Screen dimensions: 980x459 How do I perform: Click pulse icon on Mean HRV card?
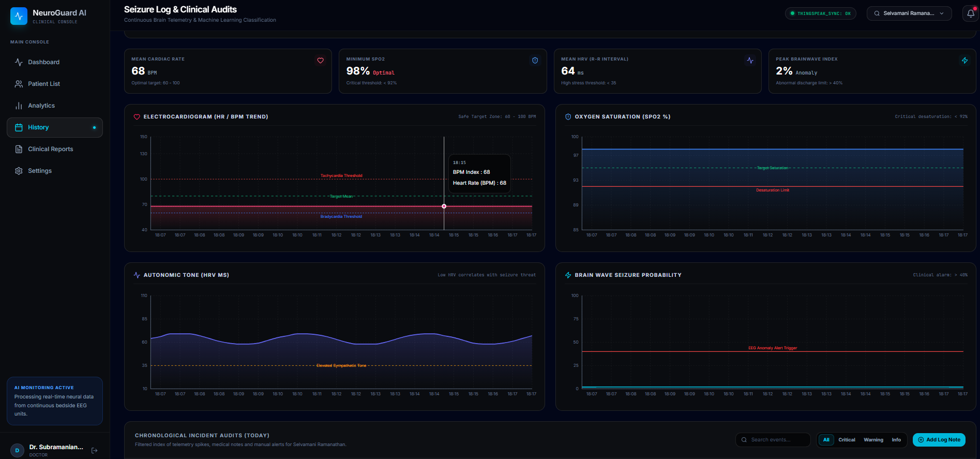click(750, 61)
